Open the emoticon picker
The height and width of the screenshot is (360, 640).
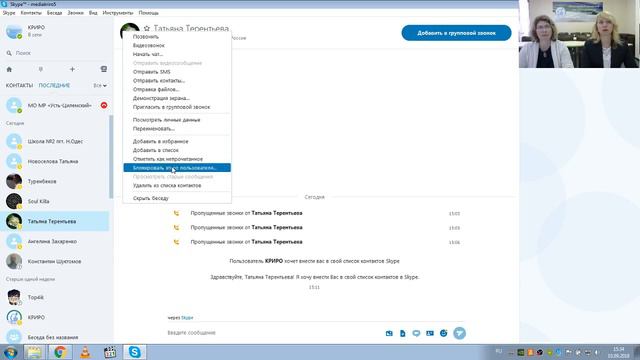(x=444, y=333)
